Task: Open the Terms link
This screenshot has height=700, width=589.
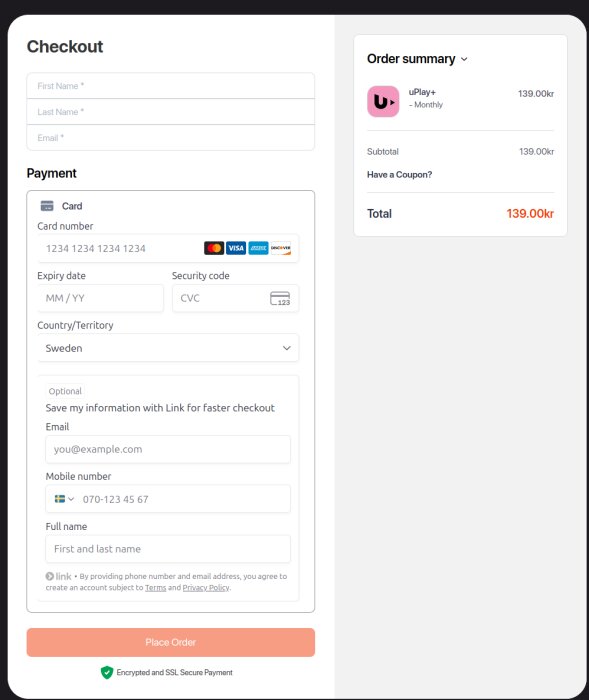Action: [x=155, y=588]
